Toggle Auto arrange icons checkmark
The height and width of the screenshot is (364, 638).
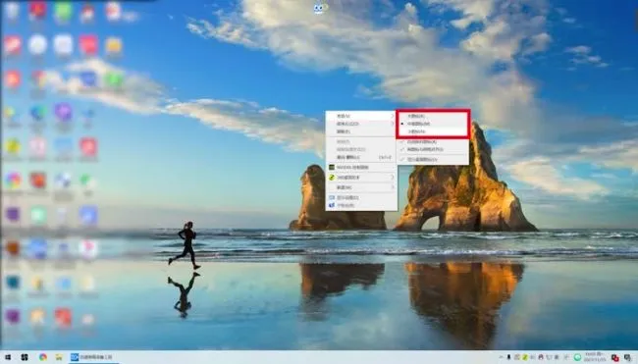pyautogui.click(x=433, y=142)
